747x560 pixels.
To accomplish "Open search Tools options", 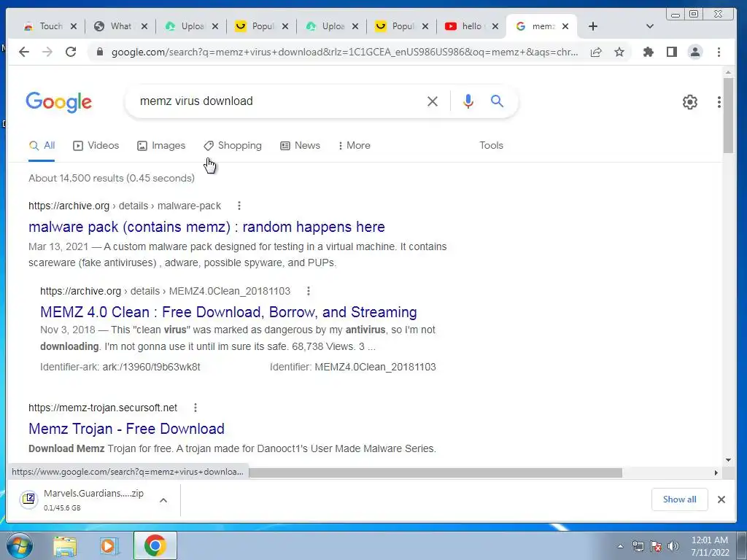I will click(x=491, y=145).
